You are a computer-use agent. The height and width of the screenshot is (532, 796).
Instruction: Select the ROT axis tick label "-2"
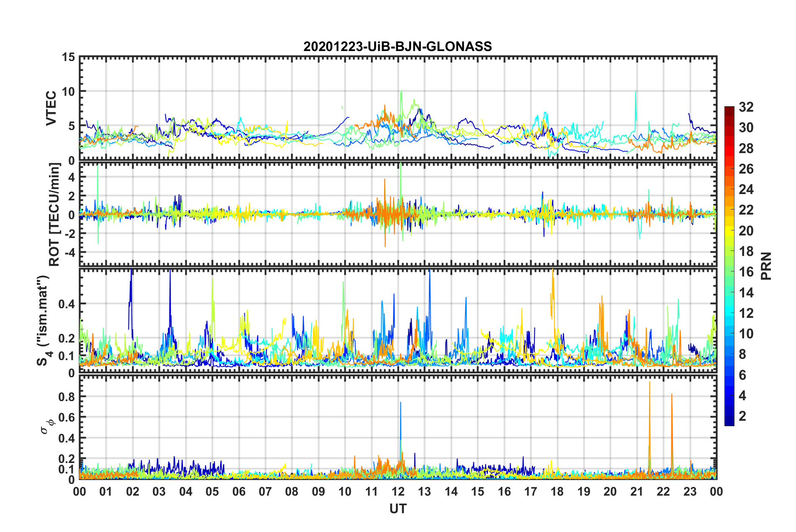click(69, 233)
